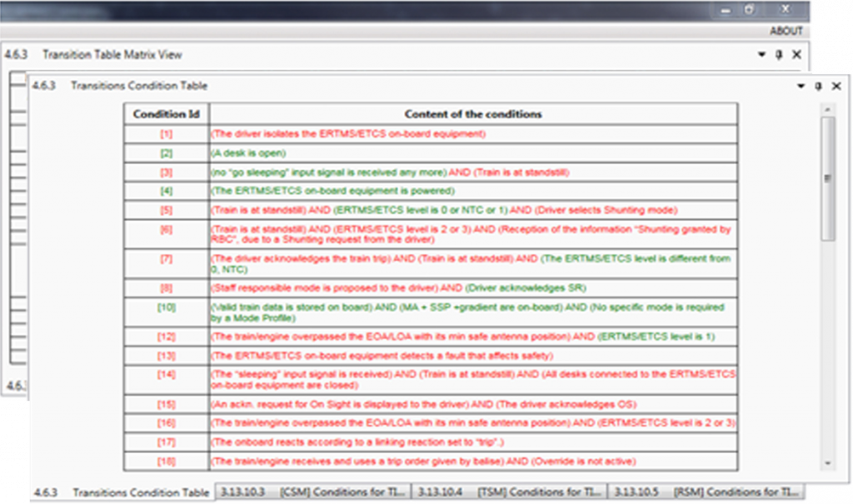The image size is (853, 504).
Task: Open Transition Table Matrix View options dropdown
Action: tap(761, 54)
